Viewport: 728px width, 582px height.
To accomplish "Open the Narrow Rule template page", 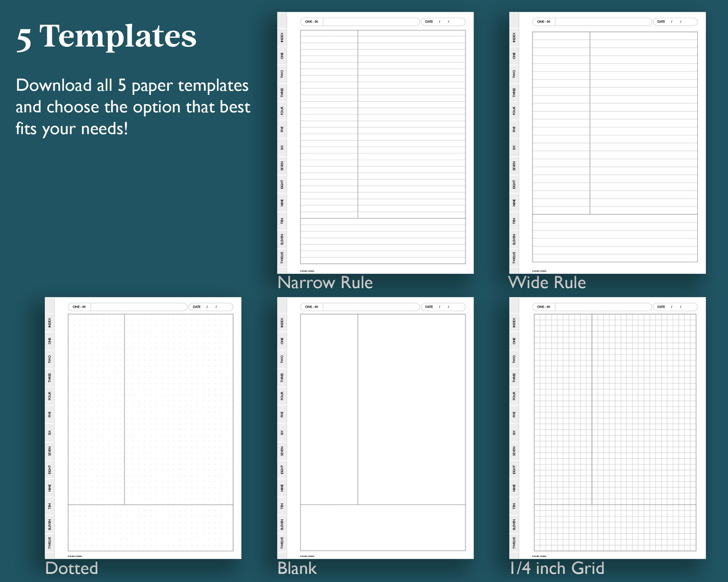I will pos(375,143).
